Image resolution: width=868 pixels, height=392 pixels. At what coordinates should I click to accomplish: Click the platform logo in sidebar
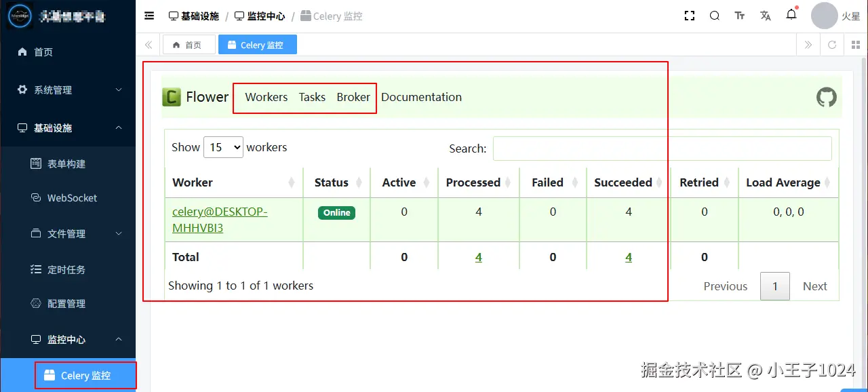tap(20, 16)
